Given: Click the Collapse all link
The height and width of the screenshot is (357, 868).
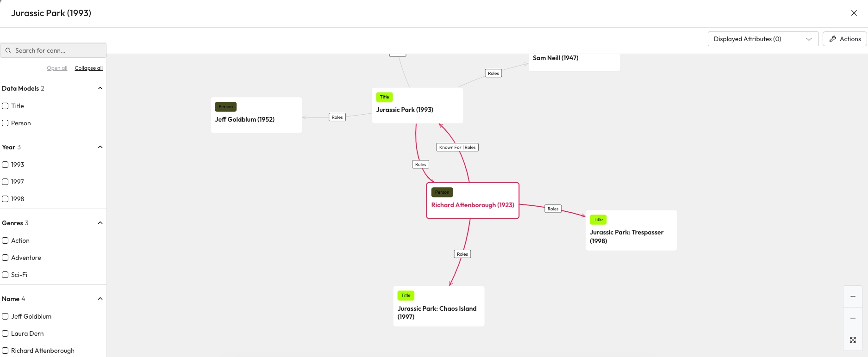Looking at the screenshot, I should pyautogui.click(x=88, y=68).
